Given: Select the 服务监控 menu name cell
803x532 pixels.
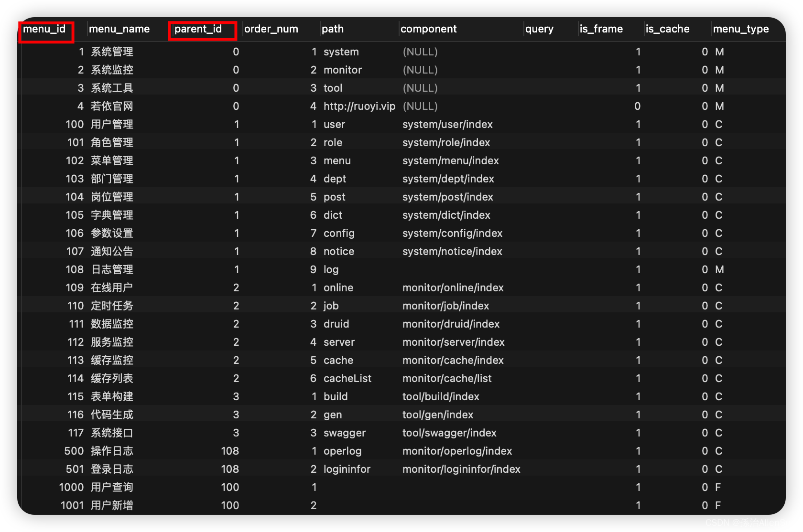Looking at the screenshot, I should [x=112, y=342].
